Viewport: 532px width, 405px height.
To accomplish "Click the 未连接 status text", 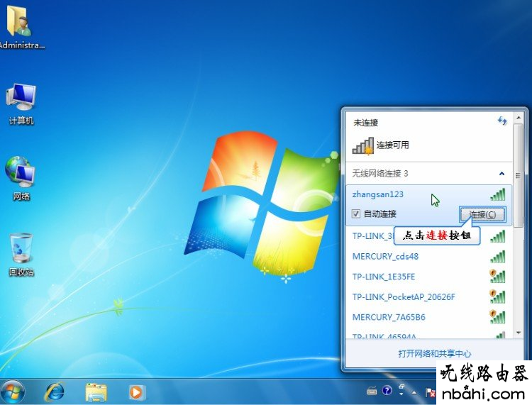I will coord(366,123).
